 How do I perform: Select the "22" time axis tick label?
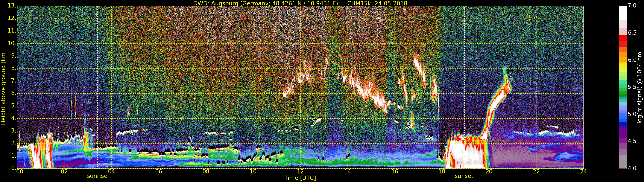[536, 172]
